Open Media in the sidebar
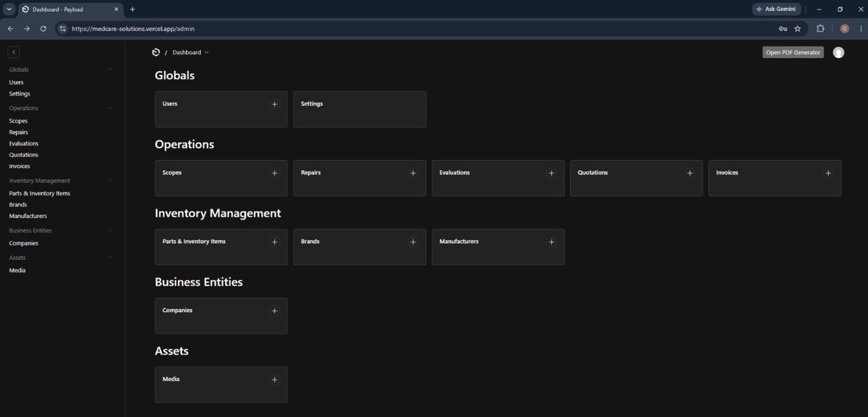Viewport: 868px width, 417px height. [17, 271]
